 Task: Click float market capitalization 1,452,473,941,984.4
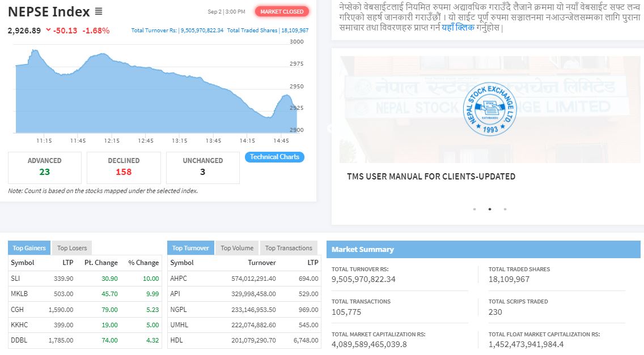(526, 344)
